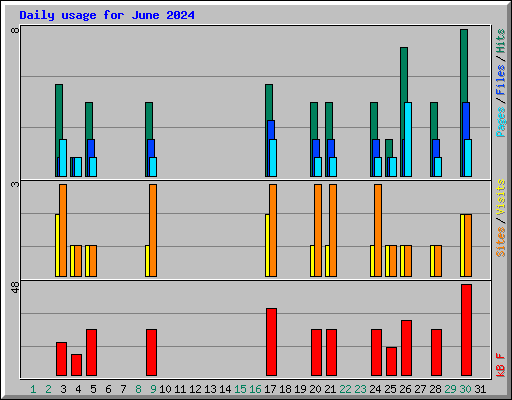Click the day '1' label on x-axis
Screen dimensions: 512x400
33,389
